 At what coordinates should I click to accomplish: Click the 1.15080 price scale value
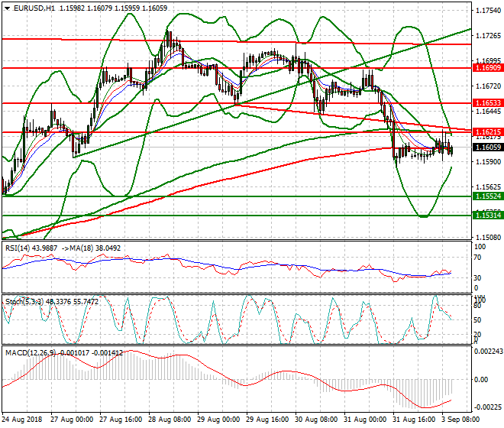point(488,237)
